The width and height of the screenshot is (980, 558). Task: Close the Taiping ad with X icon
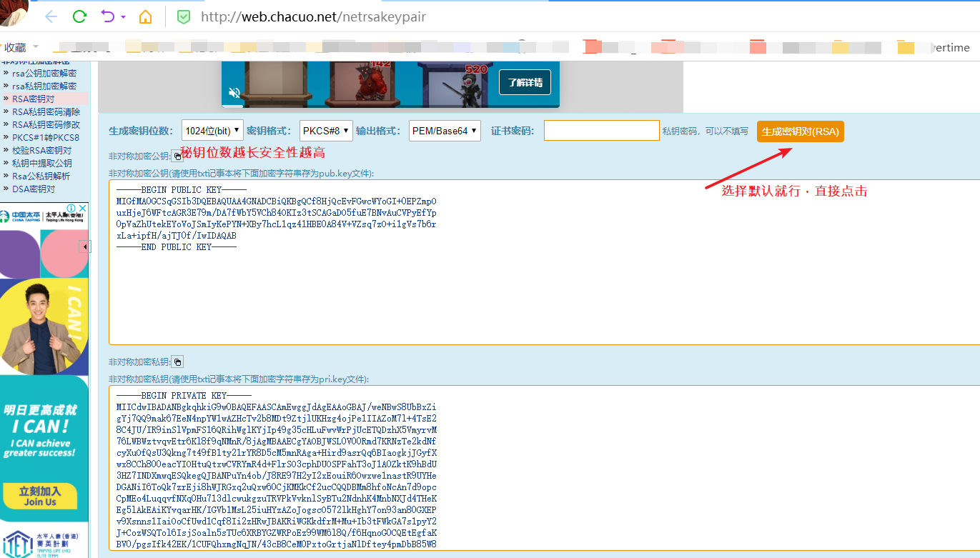click(82, 209)
